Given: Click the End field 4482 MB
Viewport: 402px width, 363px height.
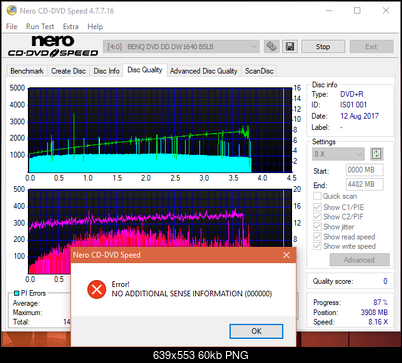Looking at the screenshot, I should click(365, 184).
